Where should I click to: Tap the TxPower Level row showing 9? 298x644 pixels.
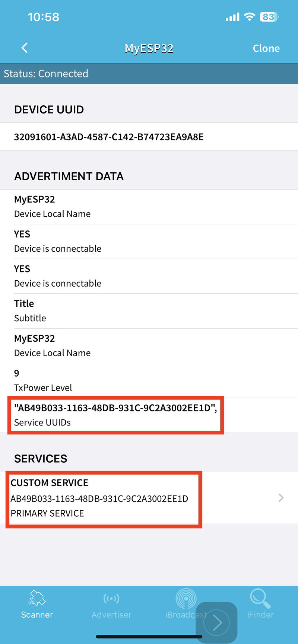click(x=149, y=380)
